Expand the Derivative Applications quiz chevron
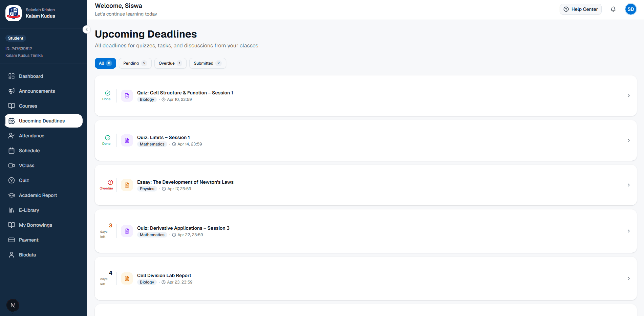Viewport: 644px width, 316px height. 629,231
